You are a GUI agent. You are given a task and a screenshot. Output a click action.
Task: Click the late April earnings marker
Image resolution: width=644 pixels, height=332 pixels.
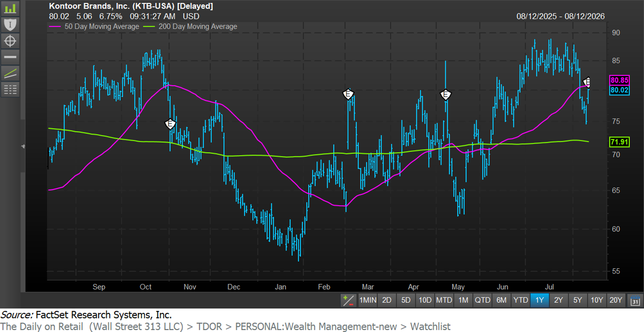tap(445, 95)
